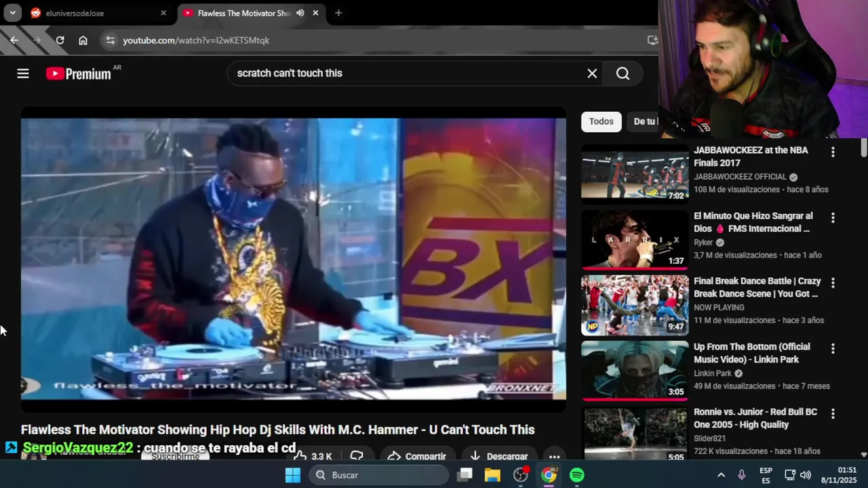Viewport: 868px width, 488px height.
Task: Close the eluniversodeJoxe tab
Action: coord(163,13)
